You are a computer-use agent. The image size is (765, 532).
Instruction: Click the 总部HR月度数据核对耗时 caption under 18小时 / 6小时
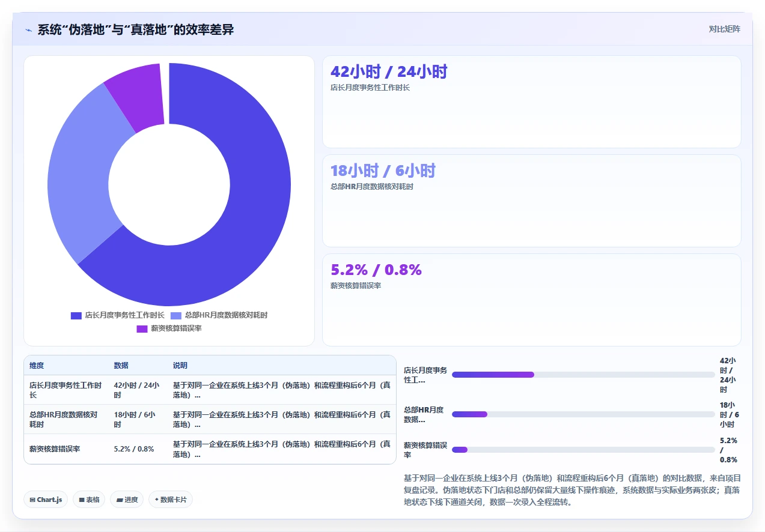372,187
